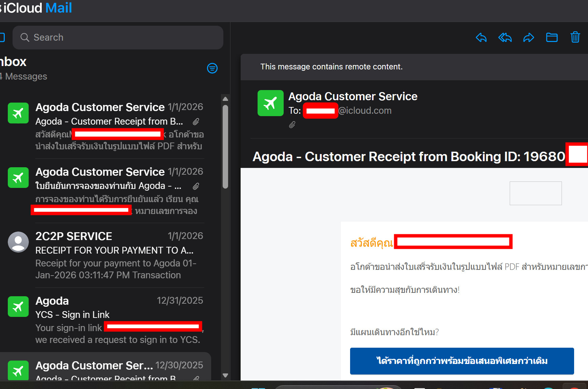
Task: Click the Reply All icon
Action: click(505, 38)
